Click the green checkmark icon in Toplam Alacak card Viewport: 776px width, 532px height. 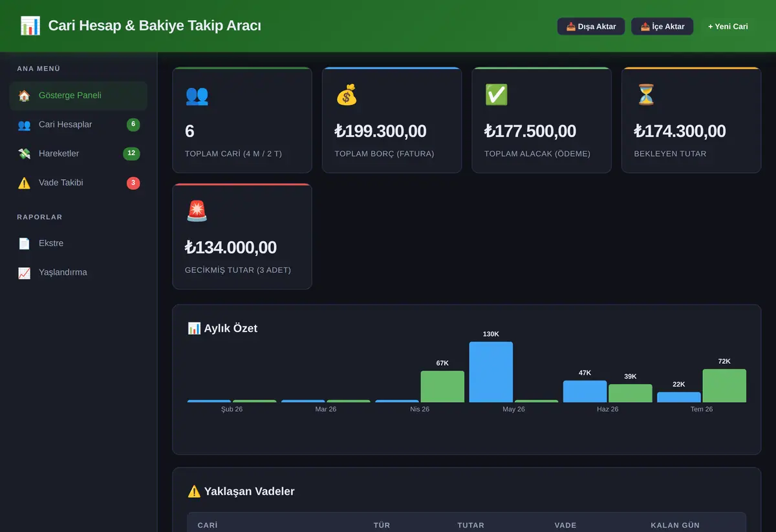coord(496,95)
